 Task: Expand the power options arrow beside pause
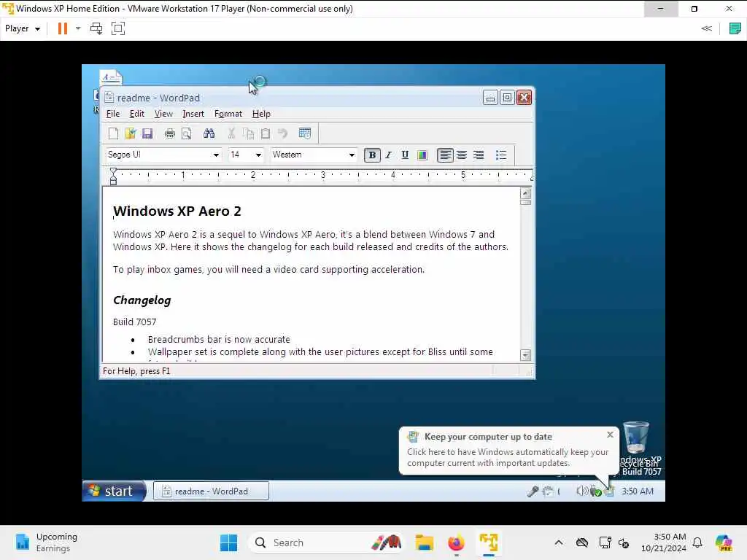click(x=78, y=28)
